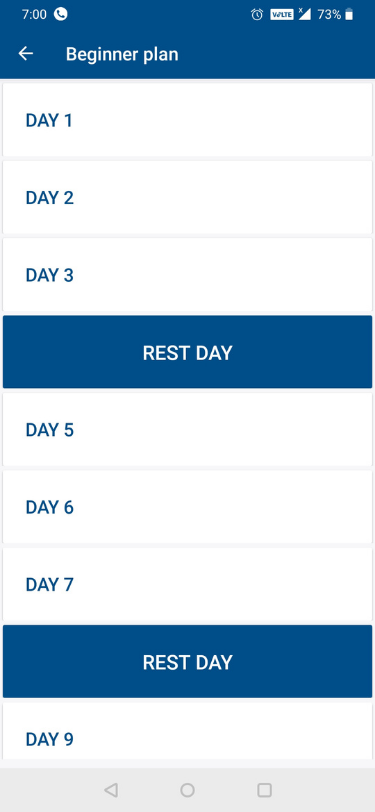
Task: Tap the 7:00 clock in status bar
Action: (34, 14)
